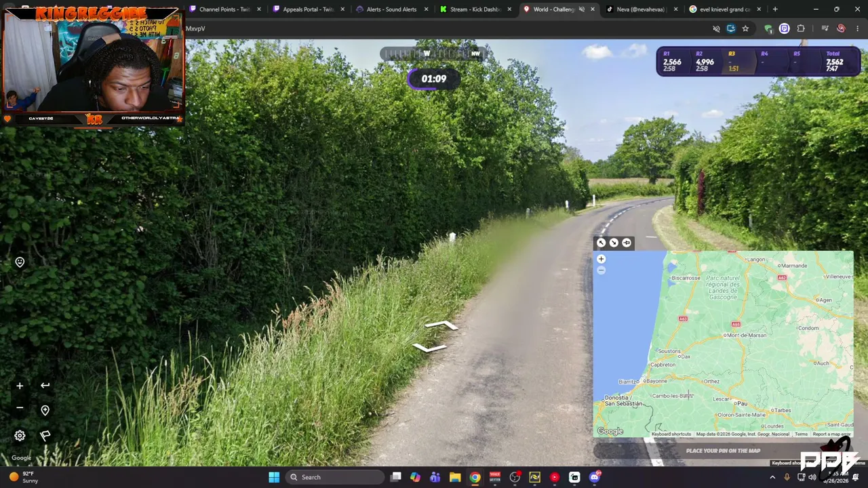Zoom in the Street View panorama
Viewport: 868px width, 488px height.
tap(20, 386)
